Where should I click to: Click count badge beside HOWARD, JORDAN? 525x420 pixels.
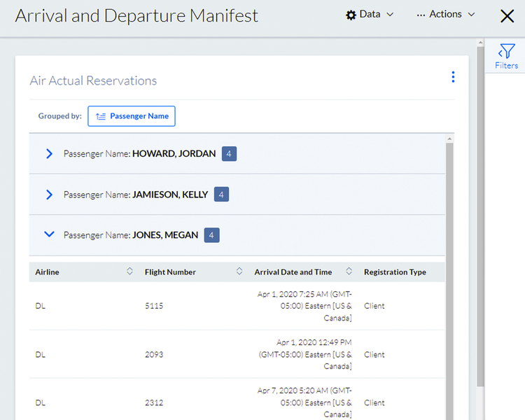pyautogui.click(x=229, y=153)
